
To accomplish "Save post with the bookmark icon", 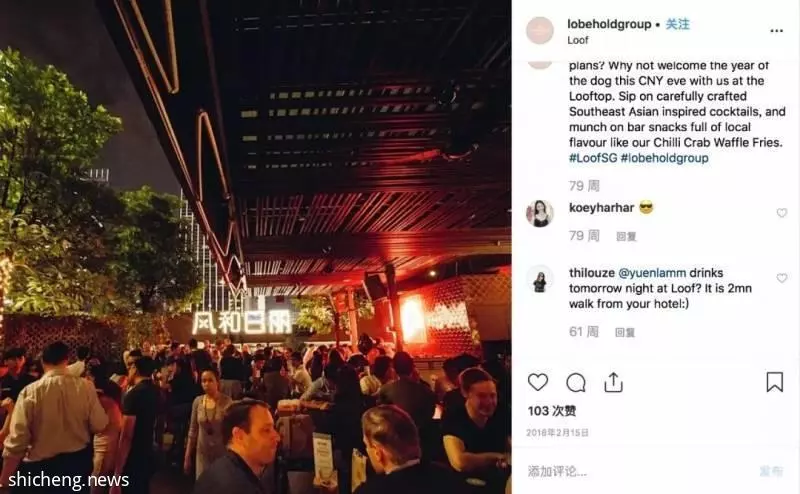I will [774, 382].
